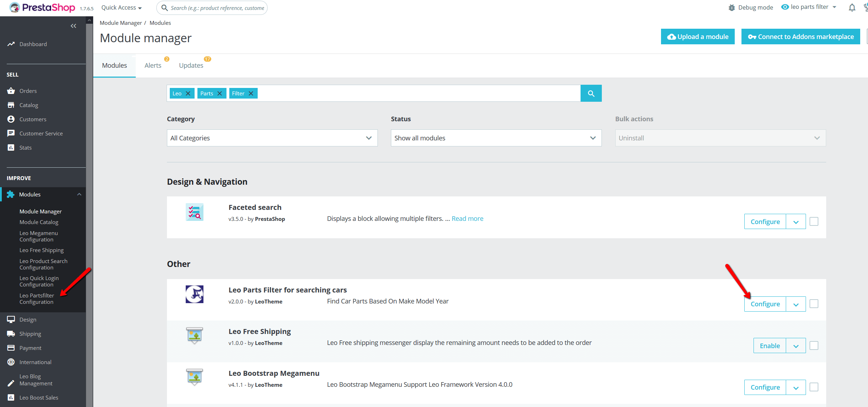
Task: Click Upload a module button
Action: [x=698, y=37]
